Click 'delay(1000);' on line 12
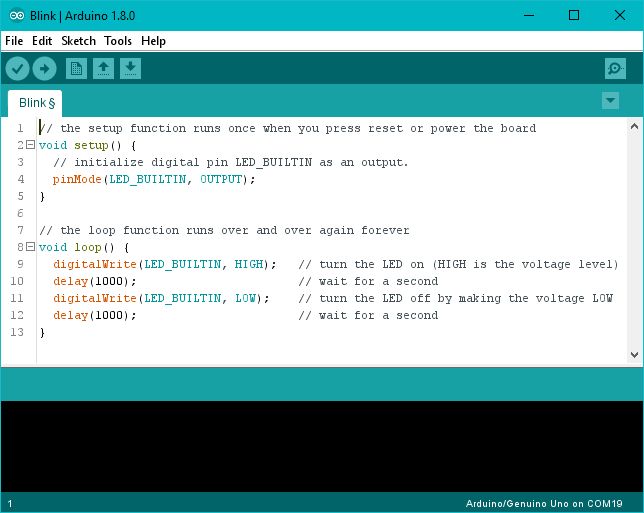 [94, 315]
